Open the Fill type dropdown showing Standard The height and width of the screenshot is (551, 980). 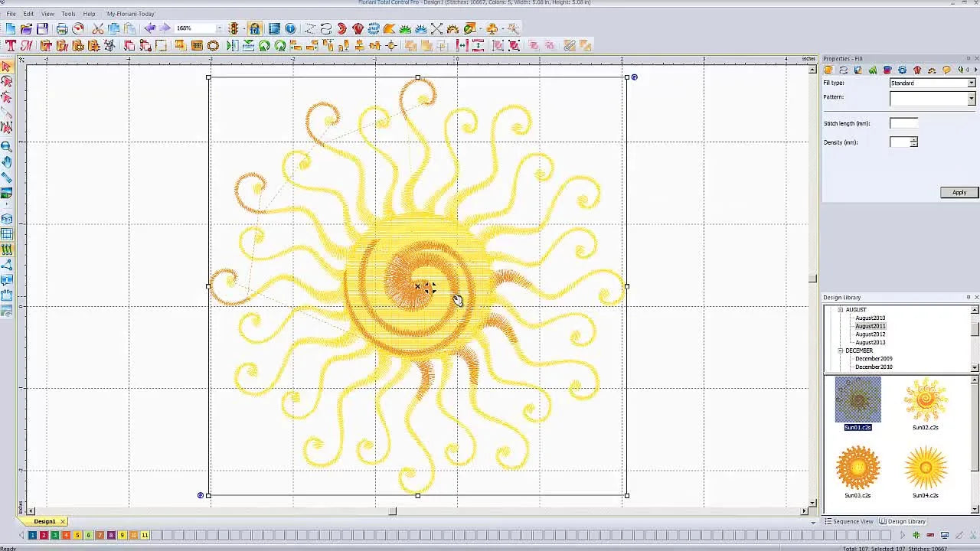tap(971, 83)
